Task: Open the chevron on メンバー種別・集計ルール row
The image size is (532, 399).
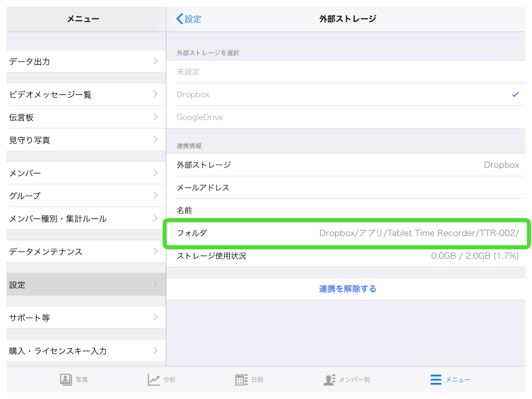Action: click(x=156, y=218)
